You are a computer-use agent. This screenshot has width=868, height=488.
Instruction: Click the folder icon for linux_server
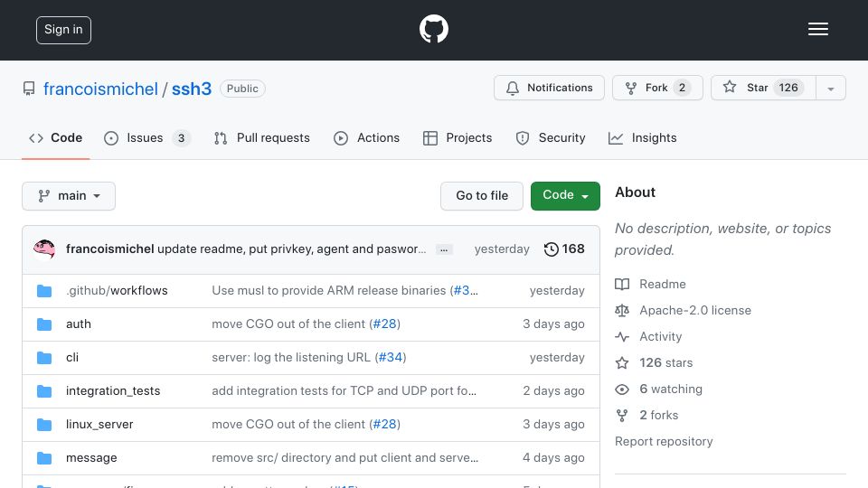coord(44,425)
